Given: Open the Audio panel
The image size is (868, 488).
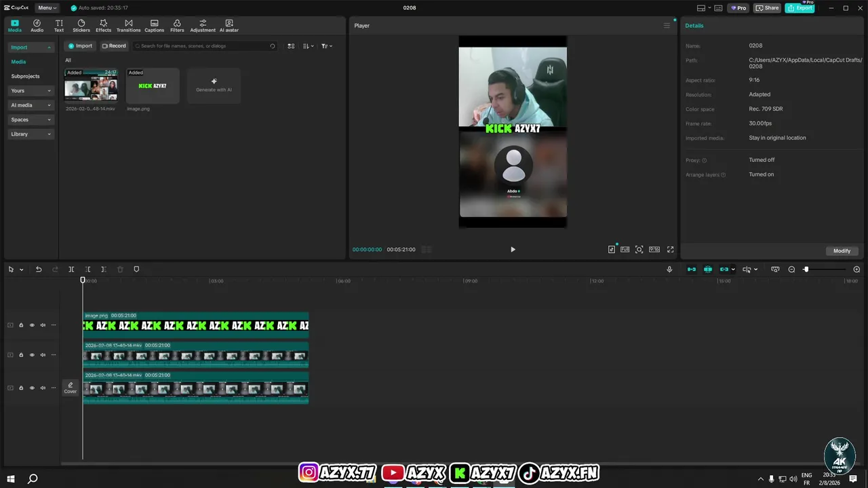Looking at the screenshot, I should pyautogui.click(x=37, y=26).
